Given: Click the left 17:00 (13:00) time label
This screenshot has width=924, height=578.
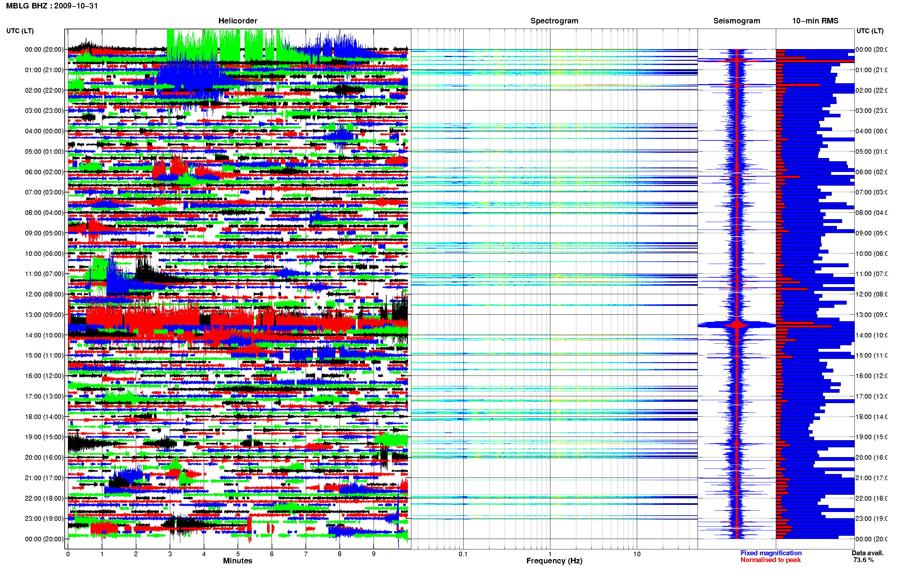Looking at the screenshot, I should (44, 396).
